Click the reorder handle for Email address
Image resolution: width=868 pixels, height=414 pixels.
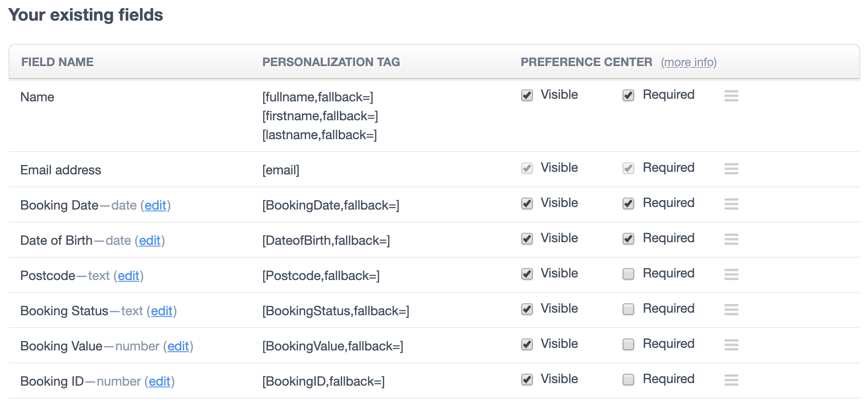731,169
